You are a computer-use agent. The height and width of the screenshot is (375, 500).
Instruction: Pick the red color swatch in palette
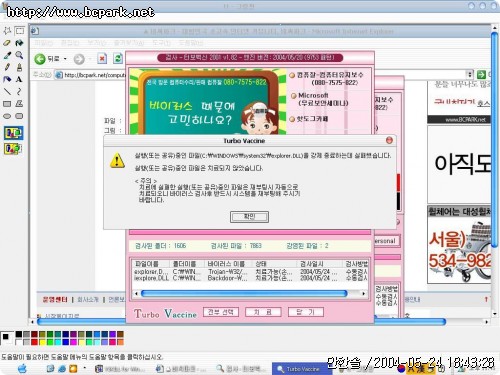click(x=34, y=342)
